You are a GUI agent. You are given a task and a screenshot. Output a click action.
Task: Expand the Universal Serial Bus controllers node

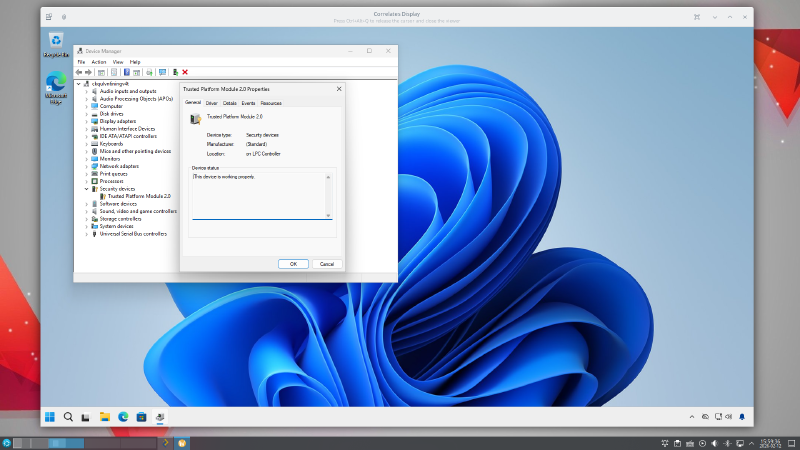(86, 234)
